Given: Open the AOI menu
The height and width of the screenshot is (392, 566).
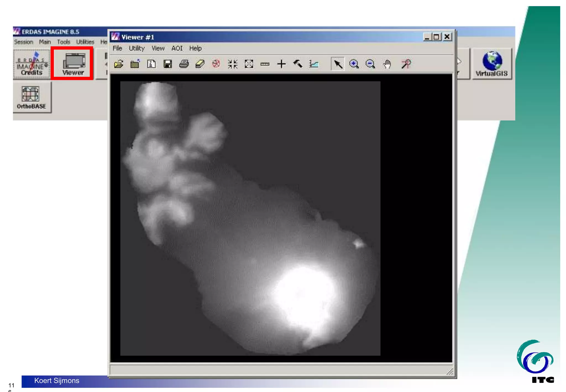Looking at the screenshot, I should [177, 48].
